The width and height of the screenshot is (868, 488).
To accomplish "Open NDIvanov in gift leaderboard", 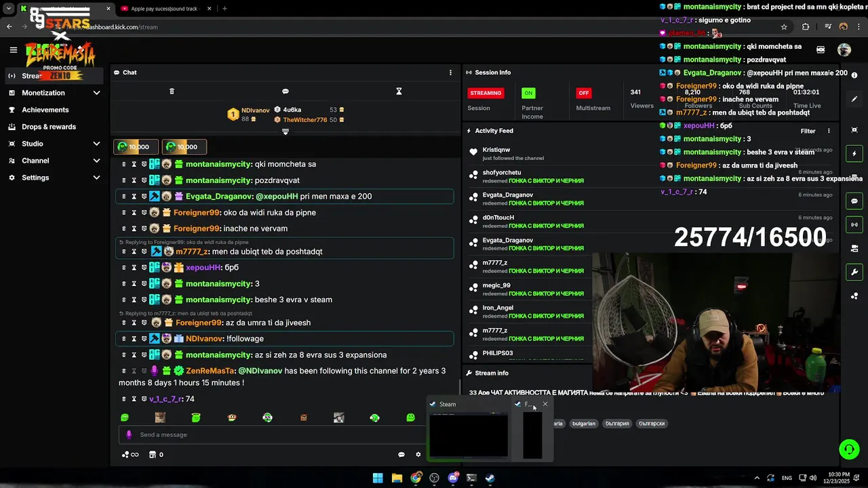I will 255,110.
